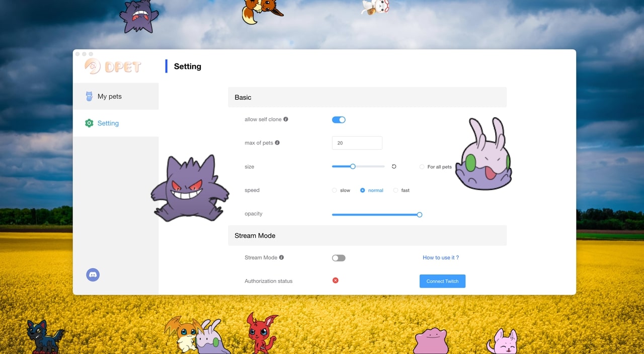Image resolution: width=644 pixels, height=354 pixels.
Task: Click the small Gengar pet above the window
Action: [138, 16]
